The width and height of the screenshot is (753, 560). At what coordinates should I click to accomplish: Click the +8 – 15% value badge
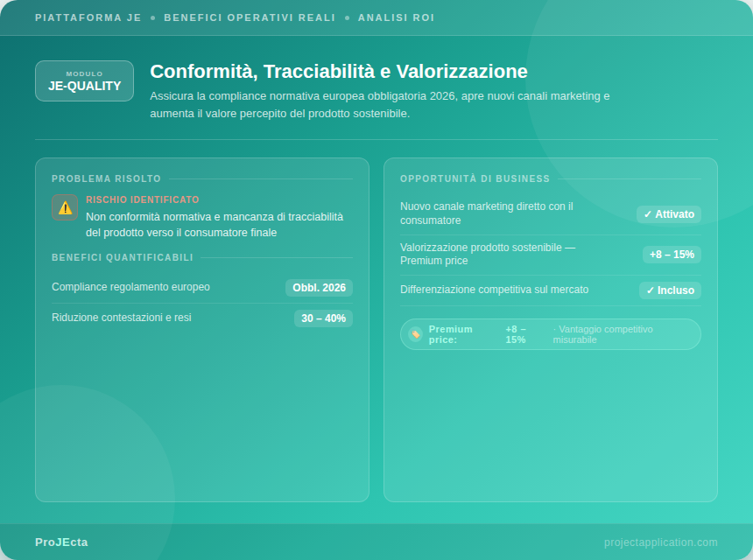(672, 255)
